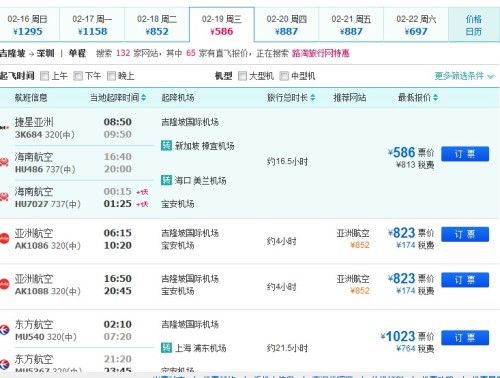Click the 转 icon beside 新加坡 樟宜机场

[x=166, y=145]
